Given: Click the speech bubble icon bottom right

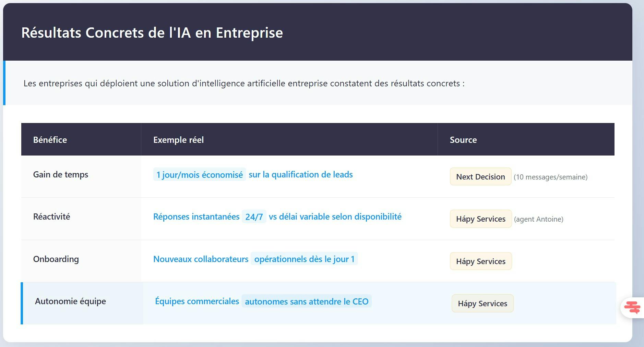Looking at the screenshot, I should pyautogui.click(x=633, y=307).
